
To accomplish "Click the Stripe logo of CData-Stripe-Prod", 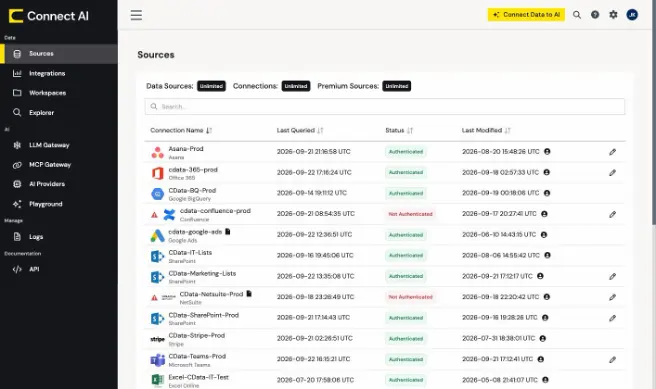I will (157, 339).
